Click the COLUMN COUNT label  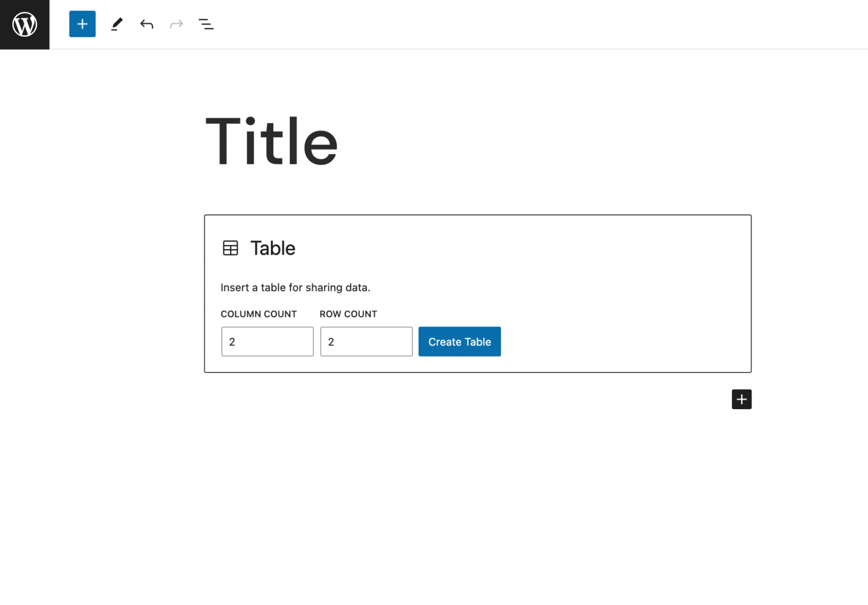259,314
